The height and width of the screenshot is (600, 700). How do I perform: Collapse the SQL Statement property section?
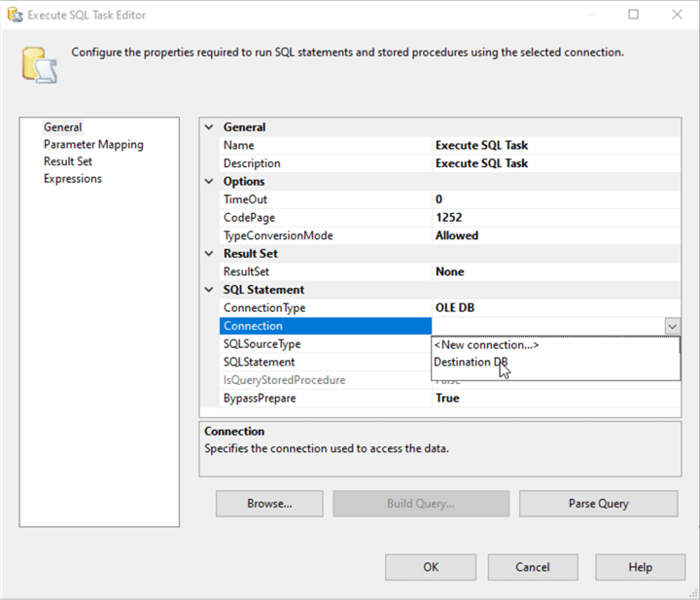click(x=210, y=290)
